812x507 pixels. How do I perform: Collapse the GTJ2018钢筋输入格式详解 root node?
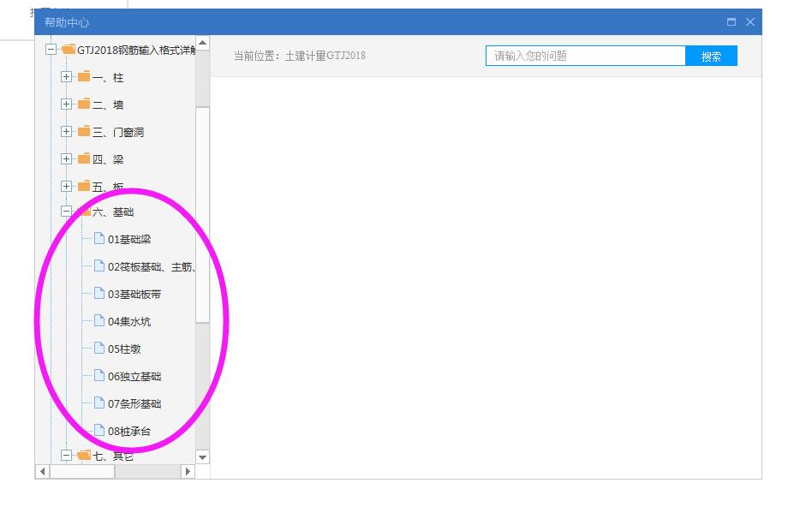[x=51, y=50]
